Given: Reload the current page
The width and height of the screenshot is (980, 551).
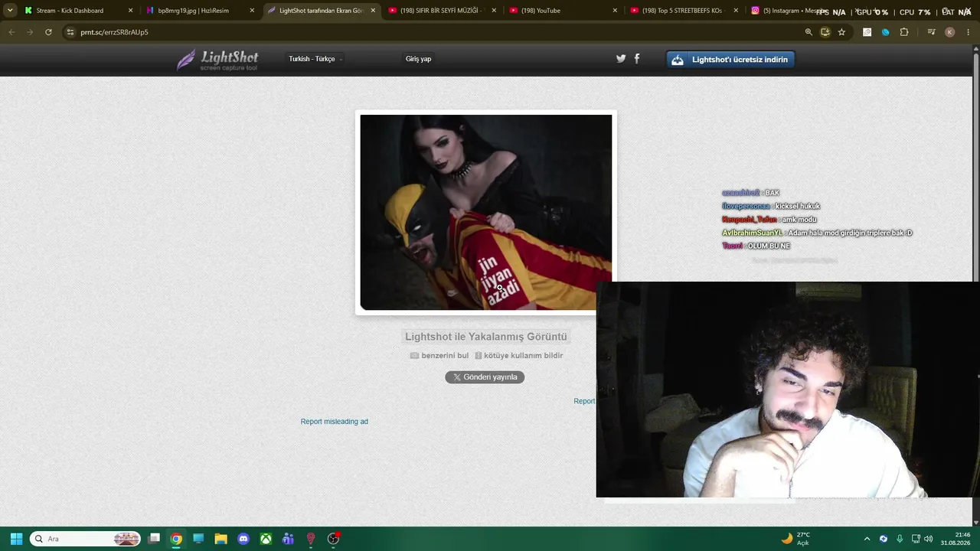Looking at the screenshot, I should pyautogui.click(x=48, y=32).
